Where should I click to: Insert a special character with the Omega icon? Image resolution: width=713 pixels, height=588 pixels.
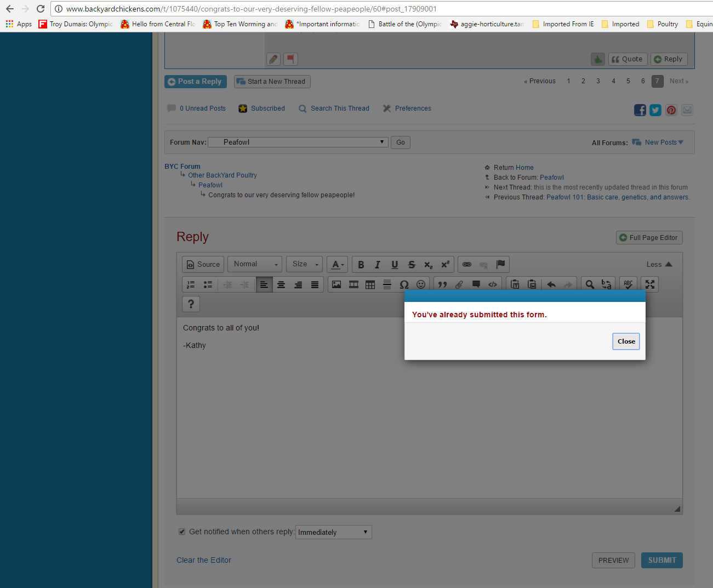click(x=404, y=284)
